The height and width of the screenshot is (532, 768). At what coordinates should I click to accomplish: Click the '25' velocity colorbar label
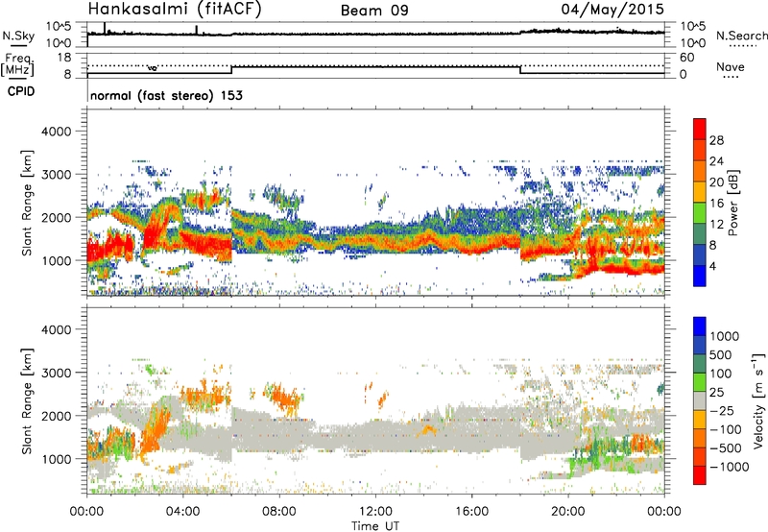(x=717, y=392)
